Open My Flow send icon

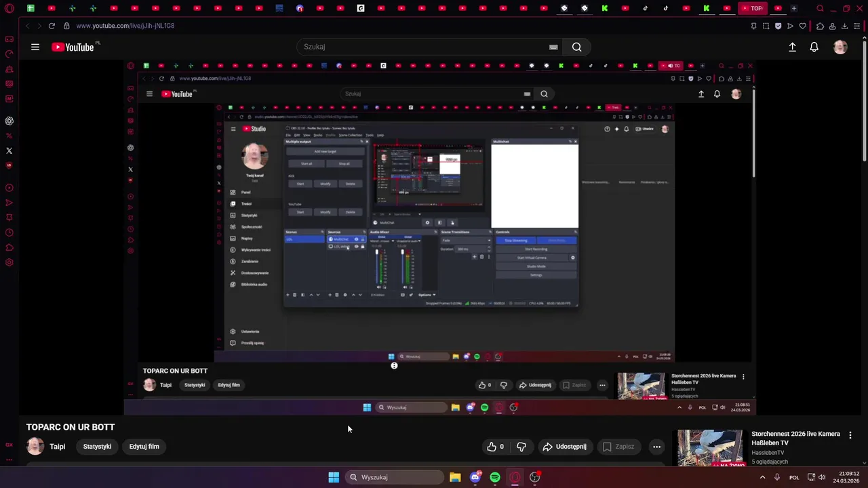tap(9, 203)
